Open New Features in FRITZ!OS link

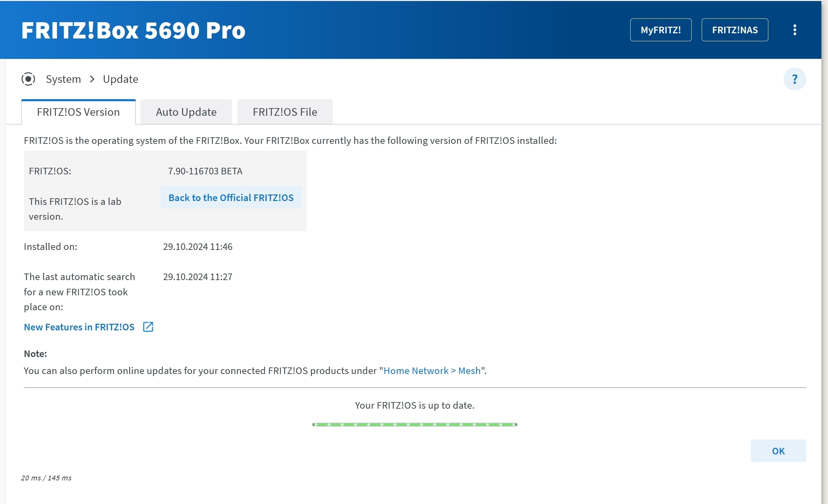[79, 327]
